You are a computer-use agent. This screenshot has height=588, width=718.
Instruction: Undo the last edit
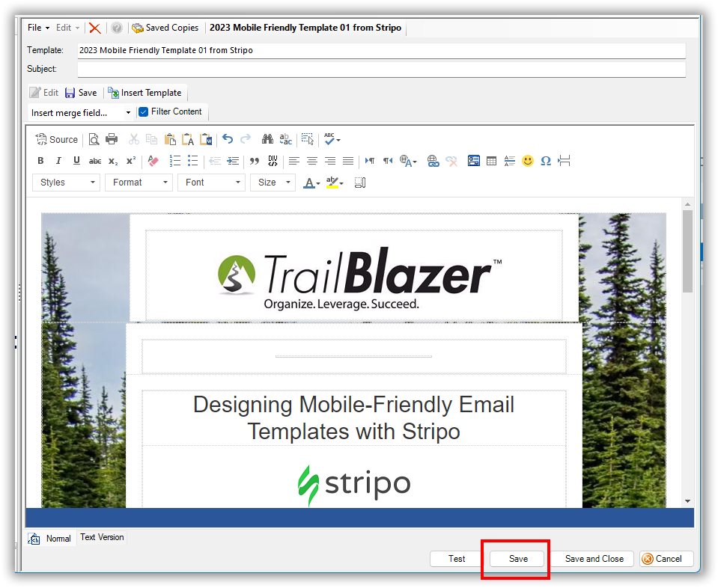228,139
